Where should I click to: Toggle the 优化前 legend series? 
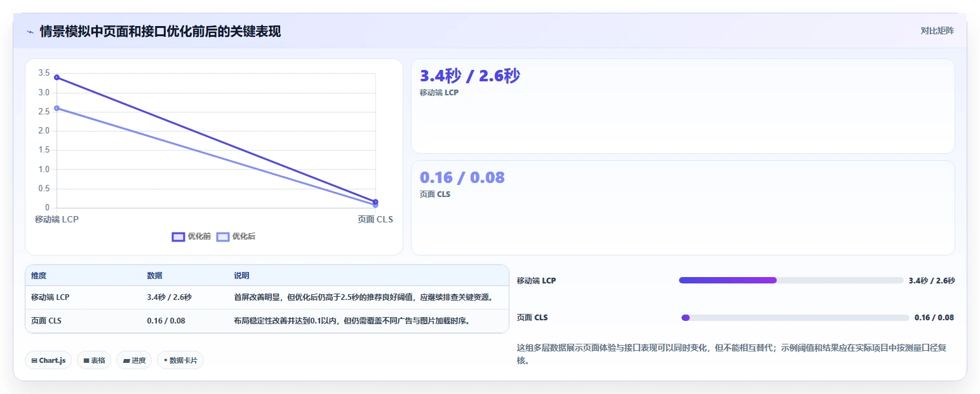191,236
